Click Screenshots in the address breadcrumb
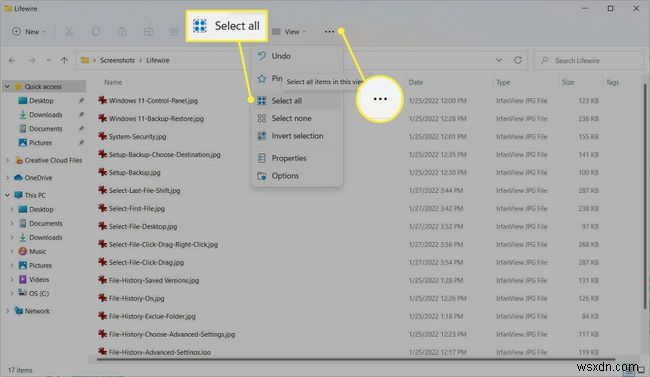Screen dimensions: 650x377 tap(117, 61)
